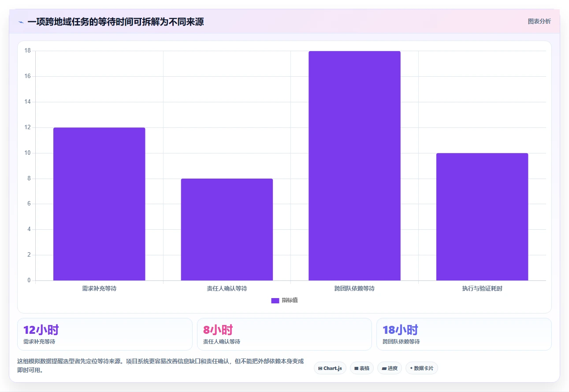569x392 pixels.
Task: Click the x-axis label 跨团队依赖等待
Action: tap(354, 289)
